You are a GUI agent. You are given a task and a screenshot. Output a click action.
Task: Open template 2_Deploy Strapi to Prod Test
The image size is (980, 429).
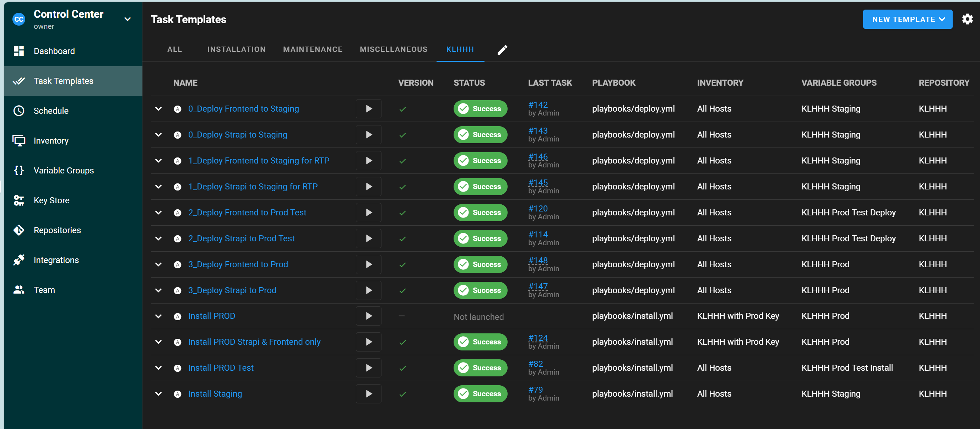241,238
